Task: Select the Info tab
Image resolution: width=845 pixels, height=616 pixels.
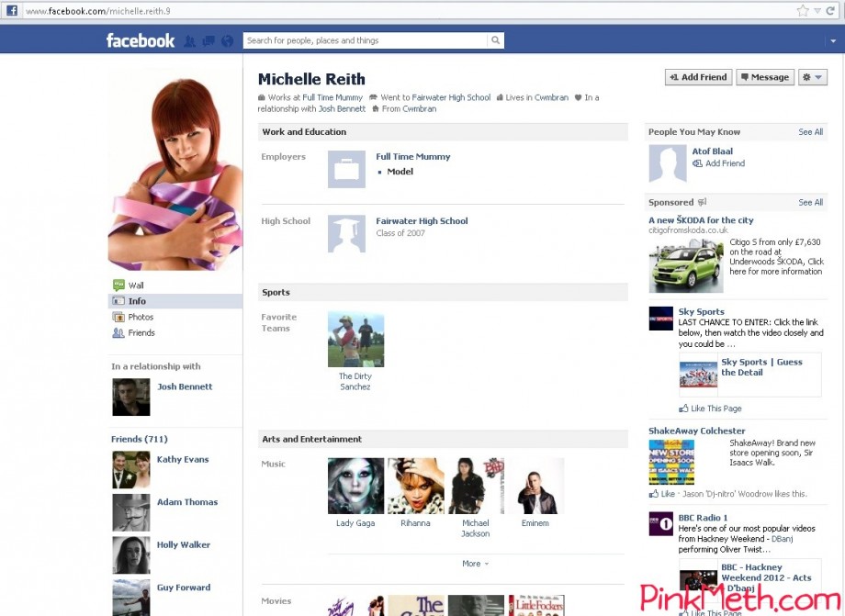Action: pos(175,301)
